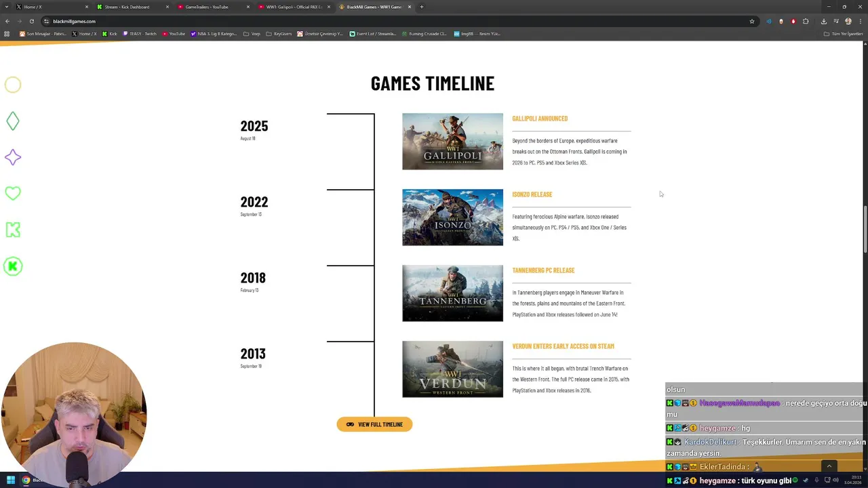The height and width of the screenshot is (488, 868).
Task: Open the ImgBB — Resim Yük bookmark
Action: point(477,34)
